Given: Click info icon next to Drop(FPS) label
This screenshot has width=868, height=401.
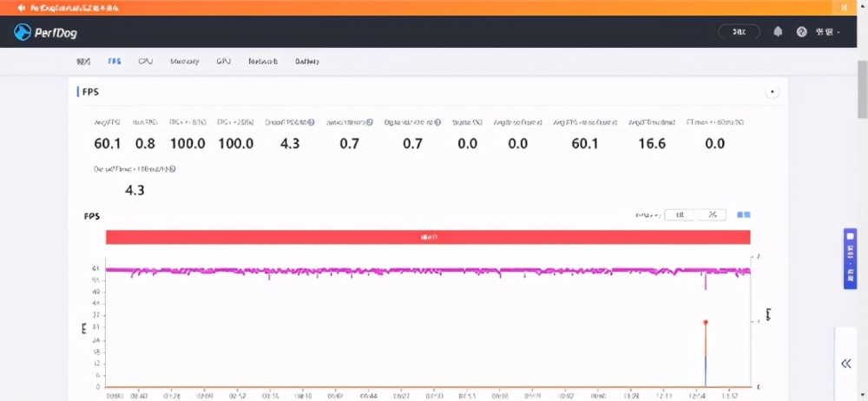Looking at the screenshot, I should [312, 122].
